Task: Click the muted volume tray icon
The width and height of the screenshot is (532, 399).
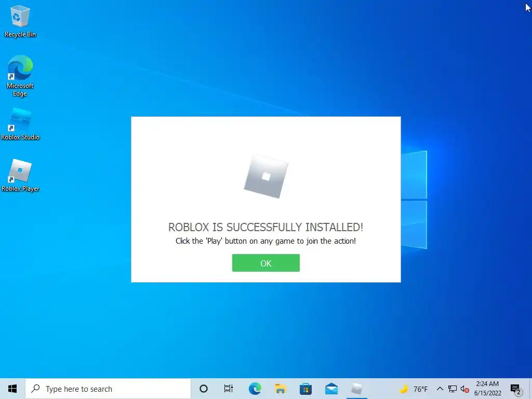Action: click(x=465, y=389)
